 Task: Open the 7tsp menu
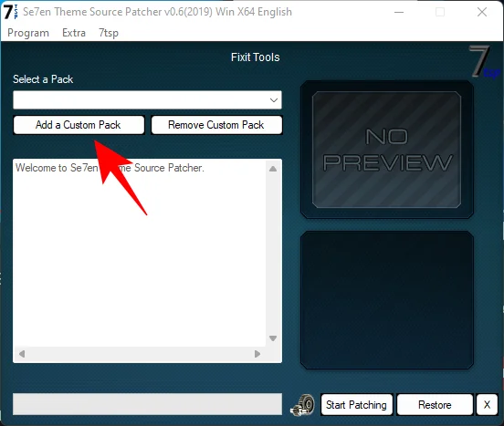(x=109, y=33)
